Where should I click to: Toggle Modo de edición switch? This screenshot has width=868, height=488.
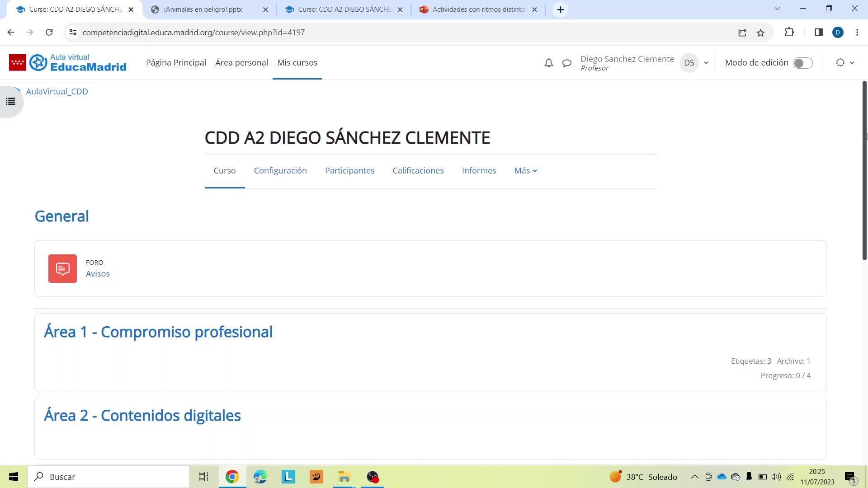click(x=803, y=63)
